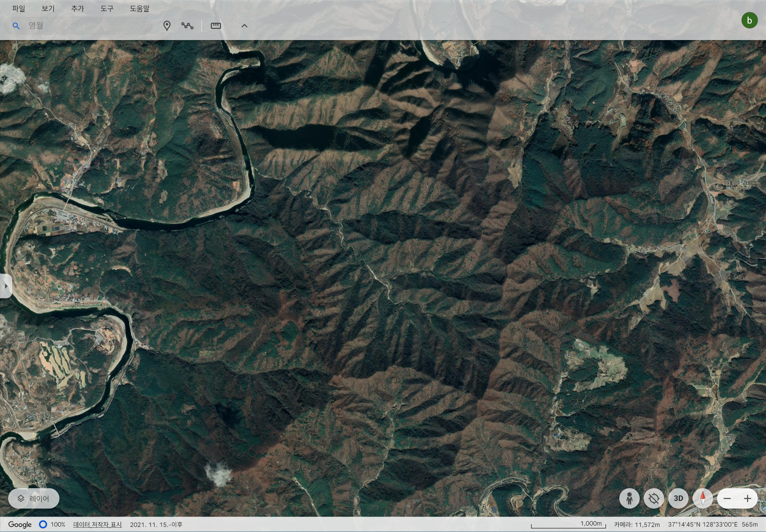Click the add placemark pin icon

click(x=167, y=26)
